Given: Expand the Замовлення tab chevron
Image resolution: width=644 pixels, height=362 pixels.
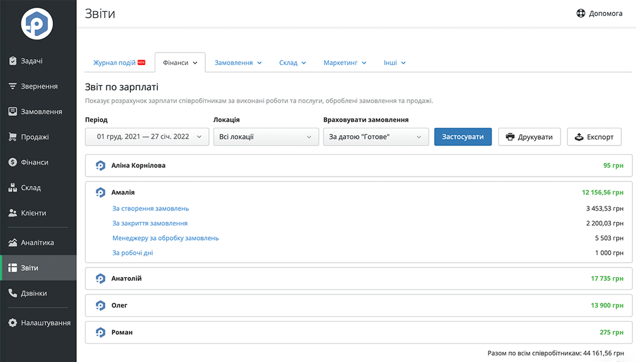Looking at the screenshot, I should pyautogui.click(x=260, y=63).
